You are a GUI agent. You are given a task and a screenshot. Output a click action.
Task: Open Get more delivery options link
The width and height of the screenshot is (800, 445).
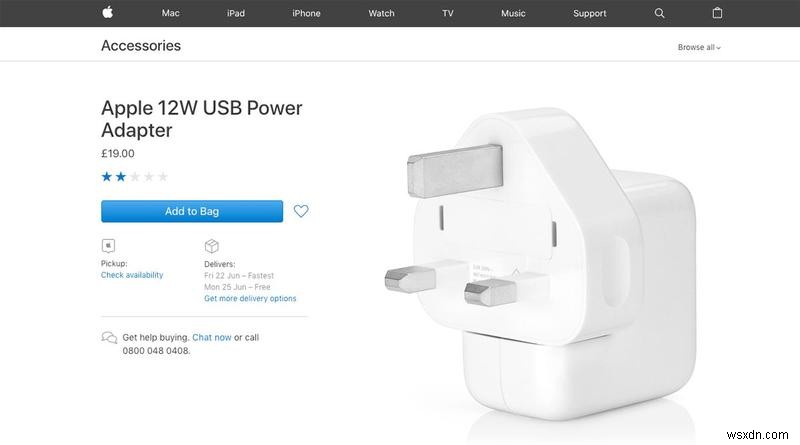(250, 299)
